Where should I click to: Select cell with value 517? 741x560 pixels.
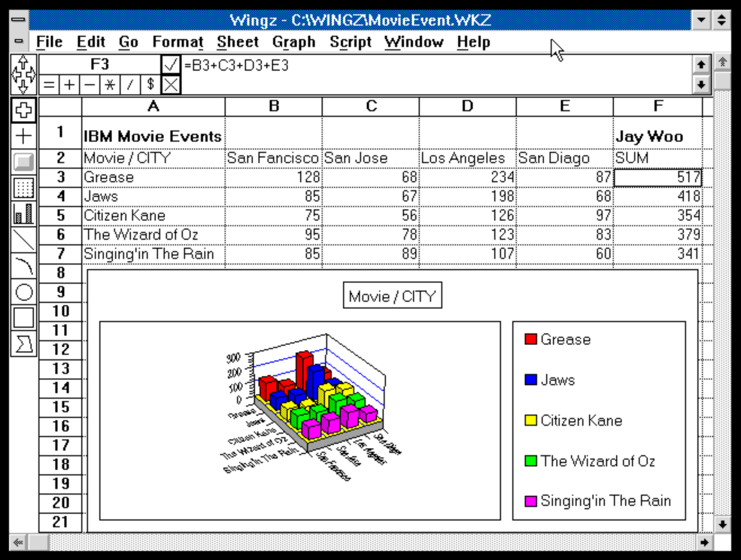(657, 177)
